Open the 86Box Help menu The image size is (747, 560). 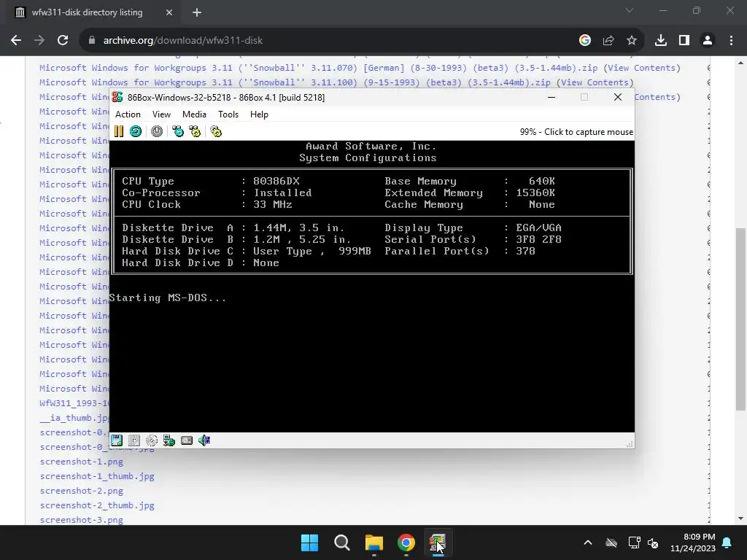pyautogui.click(x=259, y=114)
